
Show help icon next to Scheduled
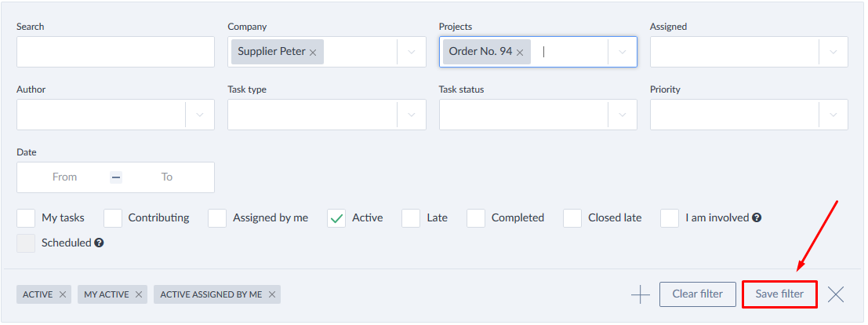tap(100, 243)
